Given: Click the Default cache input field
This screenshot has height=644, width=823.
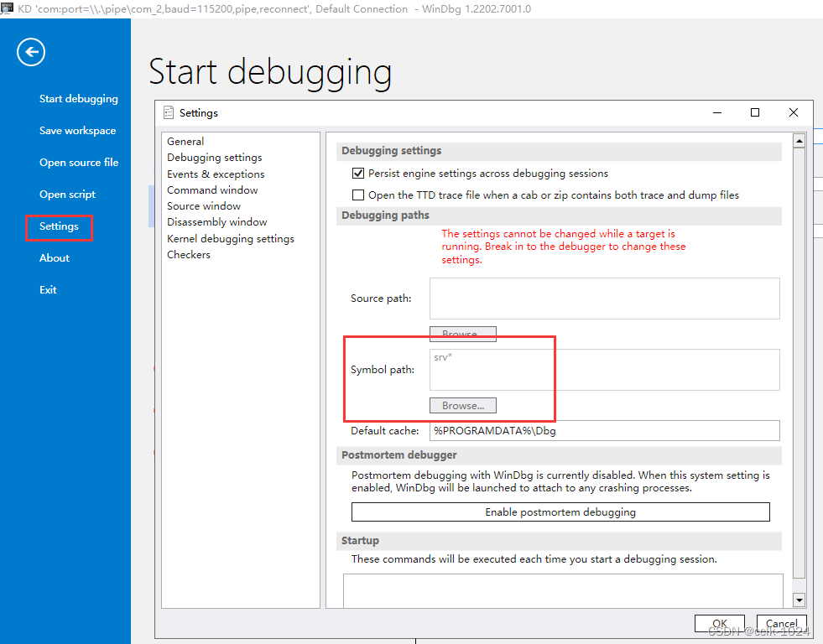Looking at the screenshot, I should tap(605, 430).
